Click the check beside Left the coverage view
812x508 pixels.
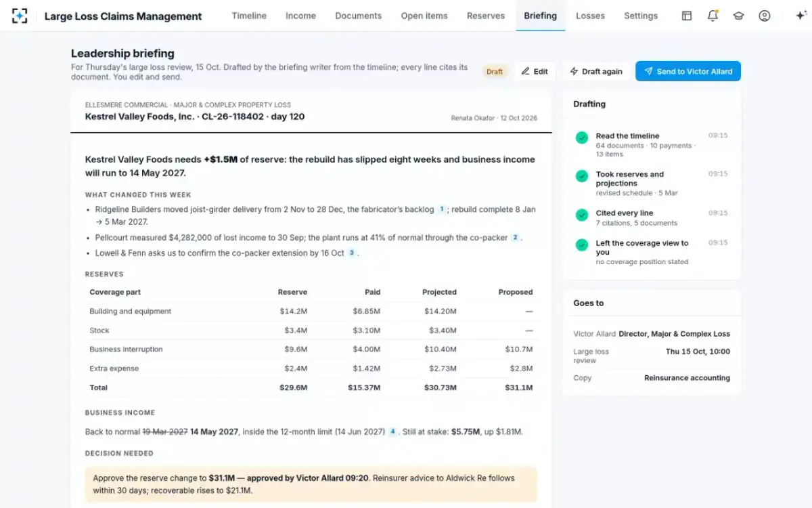tap(581, 245)
